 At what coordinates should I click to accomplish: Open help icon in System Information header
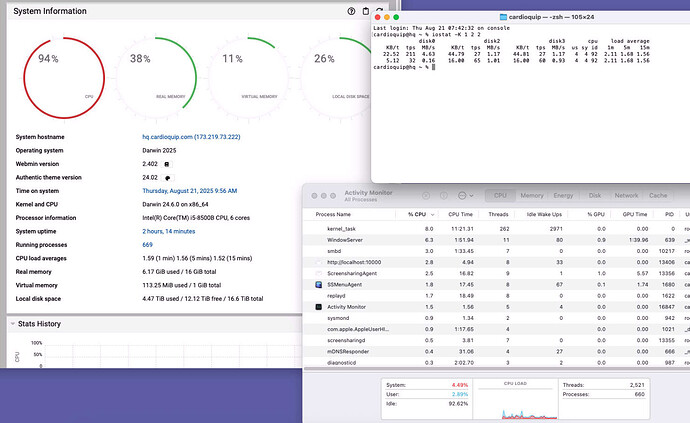[x=351, y=11]
